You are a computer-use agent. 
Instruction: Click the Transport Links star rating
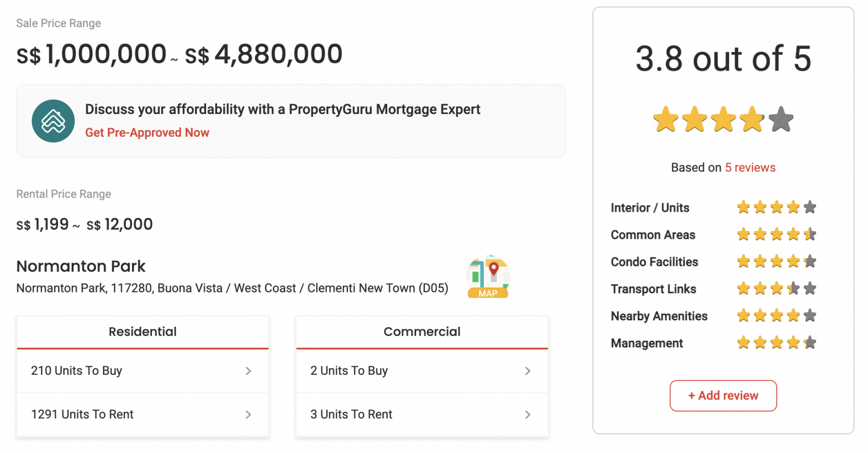[x=776, y=289]
